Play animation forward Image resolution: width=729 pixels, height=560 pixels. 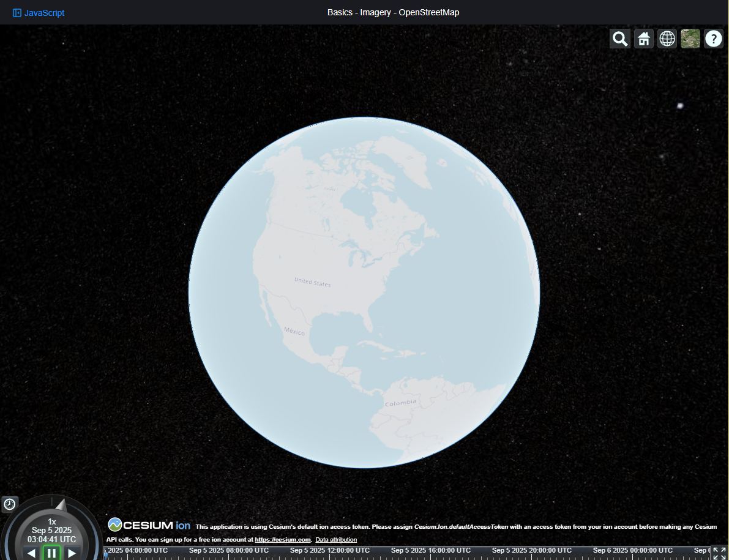[x=72, y=553]
